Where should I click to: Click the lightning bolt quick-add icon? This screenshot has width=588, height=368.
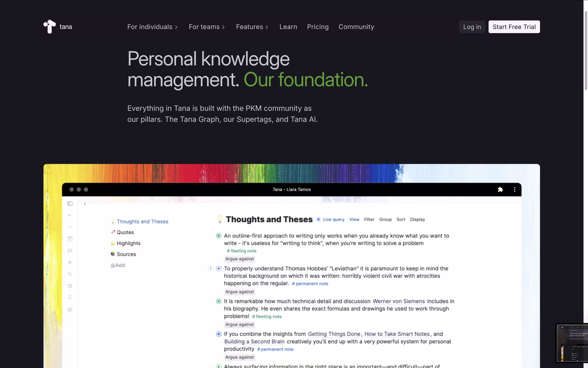coord(70,262)
